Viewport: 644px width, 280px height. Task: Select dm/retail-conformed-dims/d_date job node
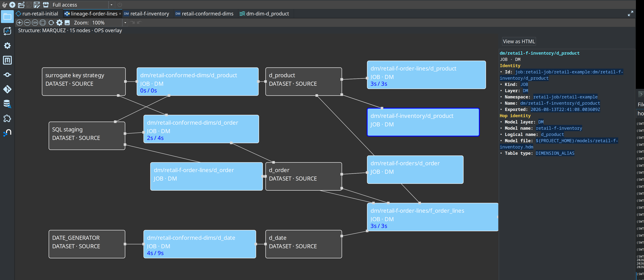199,244
